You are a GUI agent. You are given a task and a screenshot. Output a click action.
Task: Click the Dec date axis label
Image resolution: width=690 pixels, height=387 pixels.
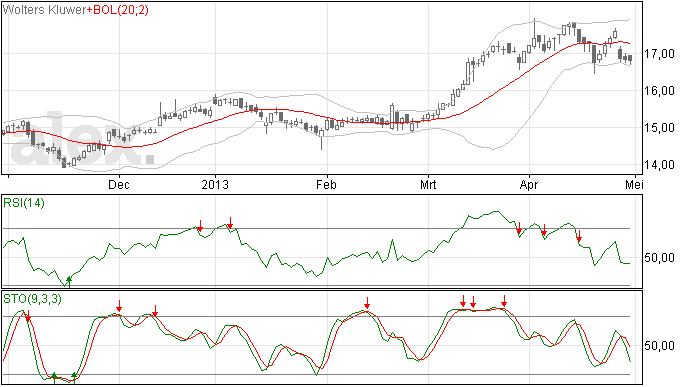pos(119,184)
